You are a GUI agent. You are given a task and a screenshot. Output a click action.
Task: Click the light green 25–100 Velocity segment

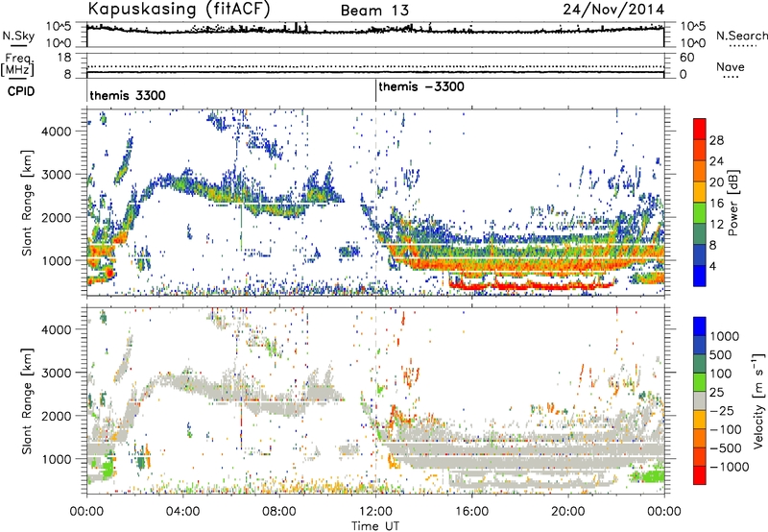(x=700, y=382)
